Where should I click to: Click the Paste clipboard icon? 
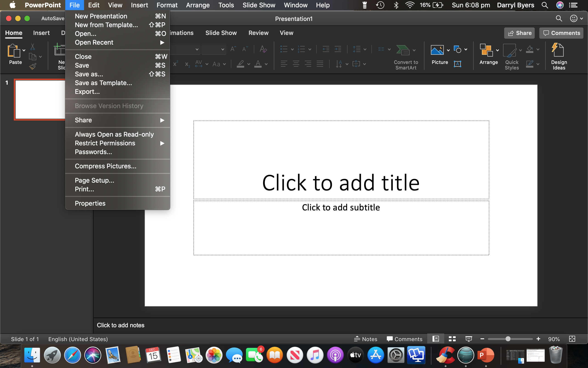coord(14,51)
